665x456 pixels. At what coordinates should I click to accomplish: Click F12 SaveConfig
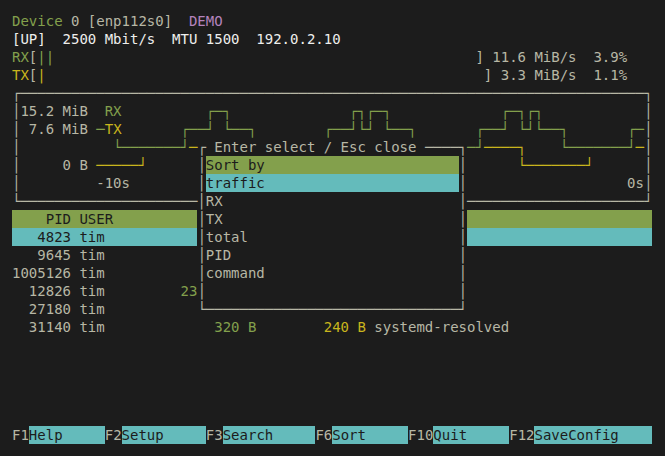(x=581, y=435)
